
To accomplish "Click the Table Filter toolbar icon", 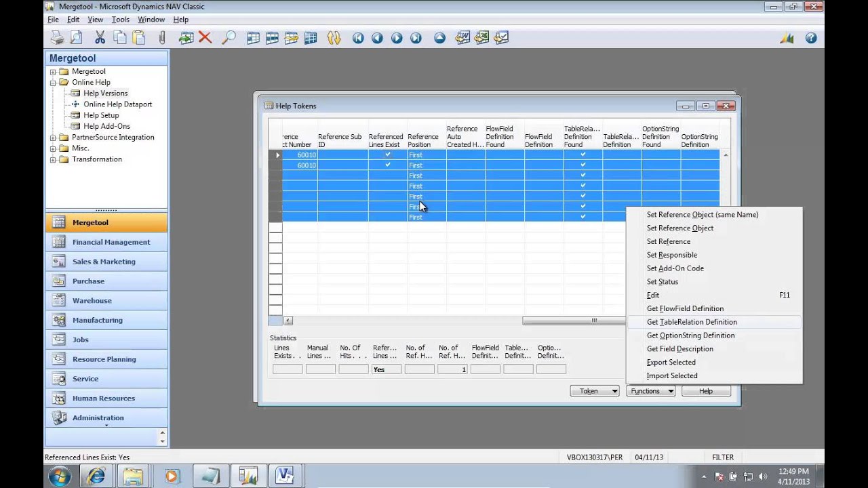I will 272,38.
